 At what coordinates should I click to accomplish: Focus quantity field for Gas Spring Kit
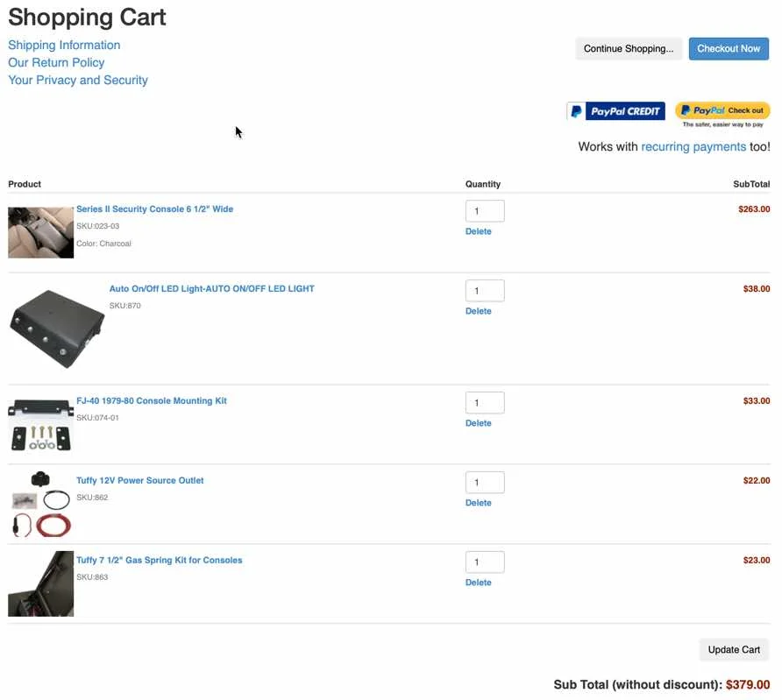(485, 562)
